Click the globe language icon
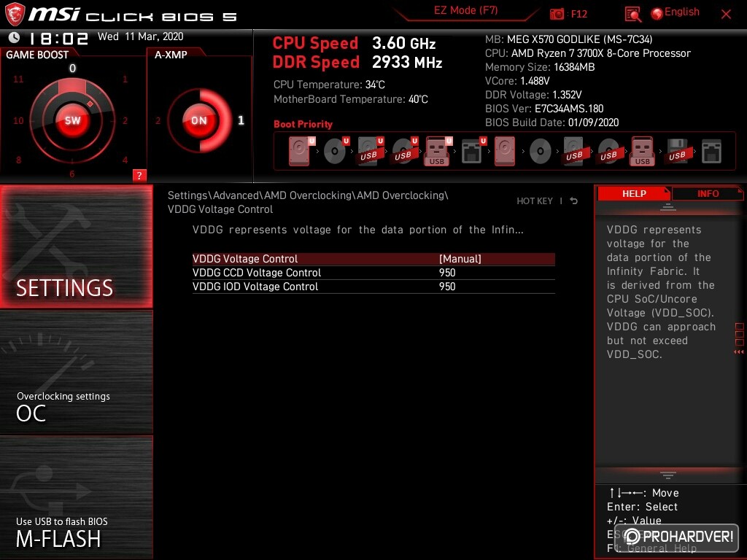The image size is (747, 560). (x=657, y=14)
